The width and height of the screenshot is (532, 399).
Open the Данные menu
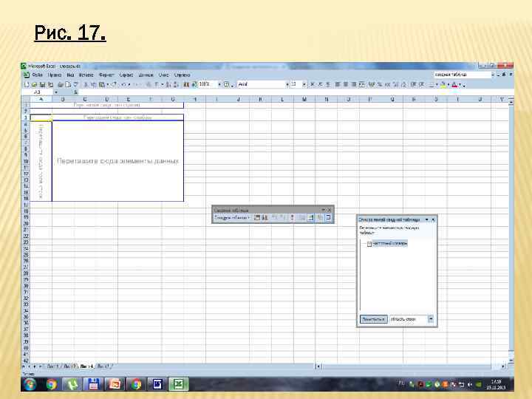[146, 75]
